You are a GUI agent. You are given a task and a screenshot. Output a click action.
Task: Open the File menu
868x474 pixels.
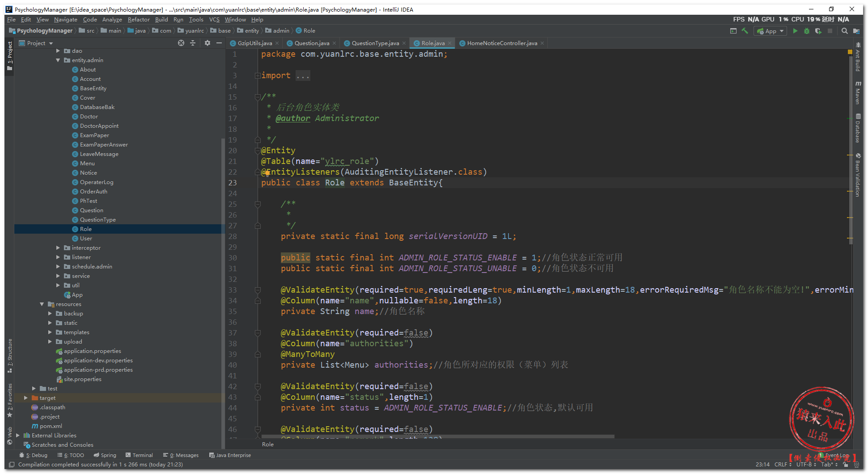[11, 20]
